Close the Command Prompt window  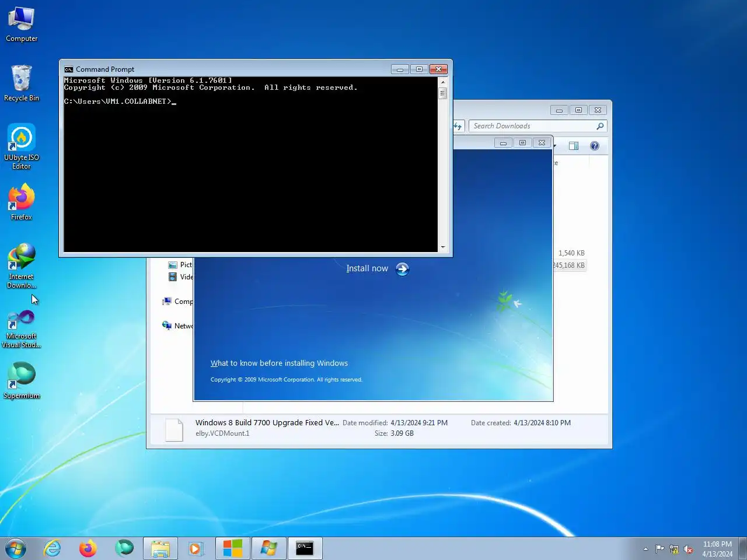point(438,69)
